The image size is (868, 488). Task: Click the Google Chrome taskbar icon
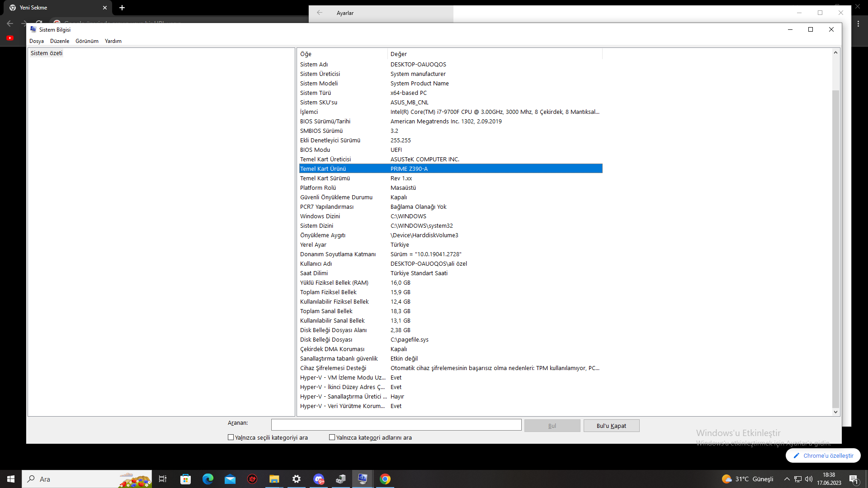[385, 479]
